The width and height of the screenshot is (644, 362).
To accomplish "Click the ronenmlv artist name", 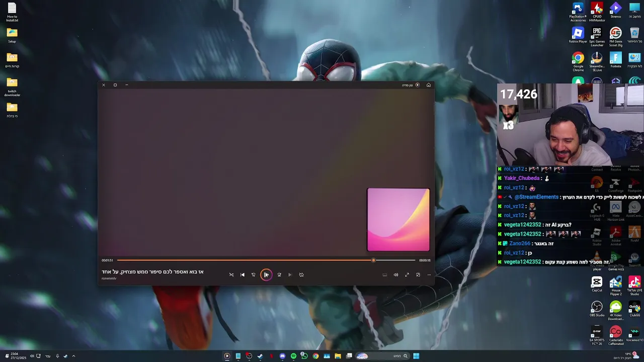I will coord(109,279).
